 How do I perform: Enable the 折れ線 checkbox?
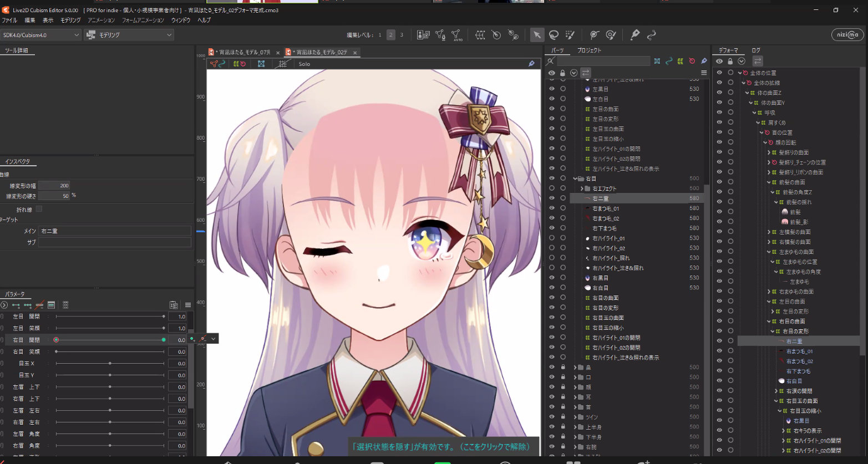coord(39,209)
